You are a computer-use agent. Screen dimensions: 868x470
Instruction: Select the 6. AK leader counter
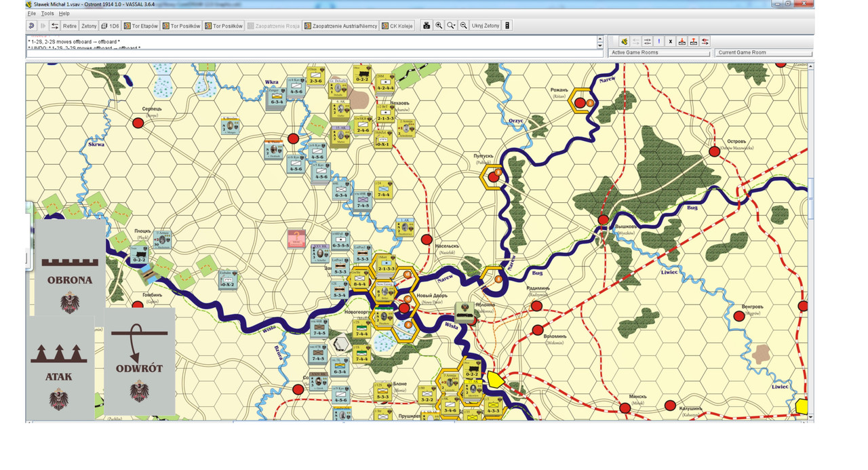coord(340,110)
